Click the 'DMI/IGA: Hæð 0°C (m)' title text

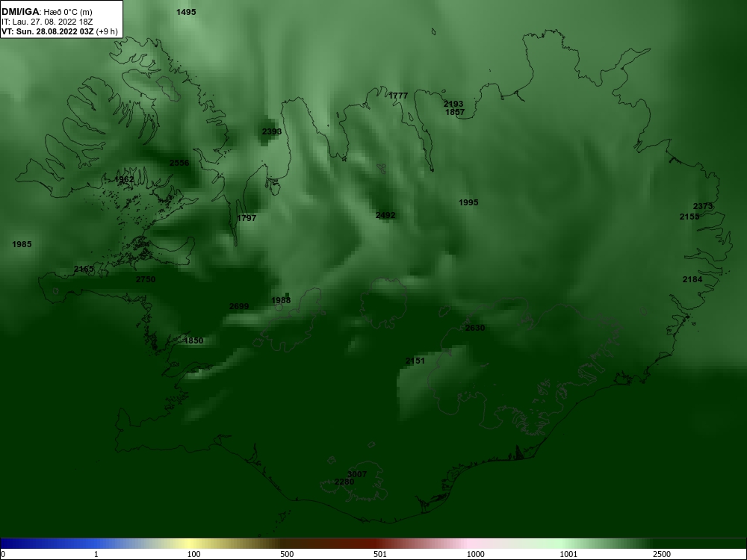pos(47,12)
